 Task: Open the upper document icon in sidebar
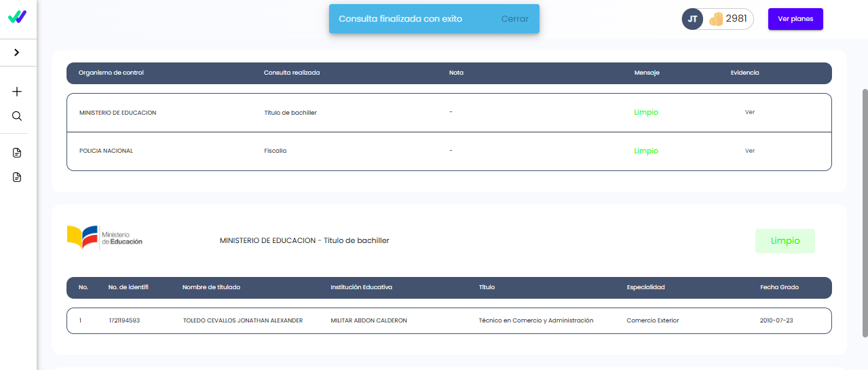(x=18, y=153)
